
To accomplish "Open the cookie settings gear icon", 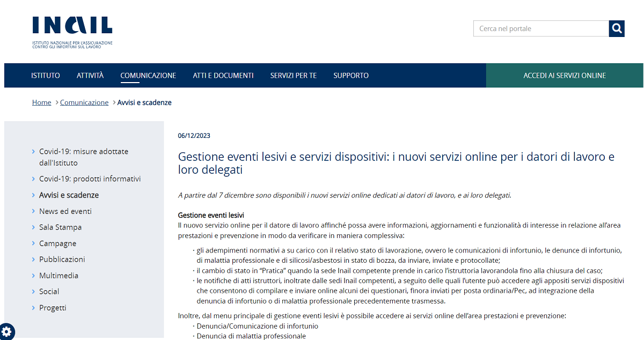I will click(x=6, y=331).
